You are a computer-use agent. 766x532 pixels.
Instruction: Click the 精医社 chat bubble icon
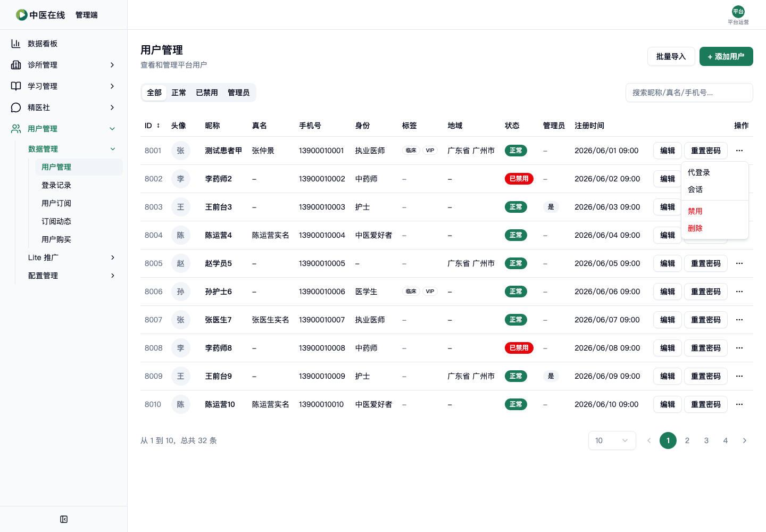16,107
